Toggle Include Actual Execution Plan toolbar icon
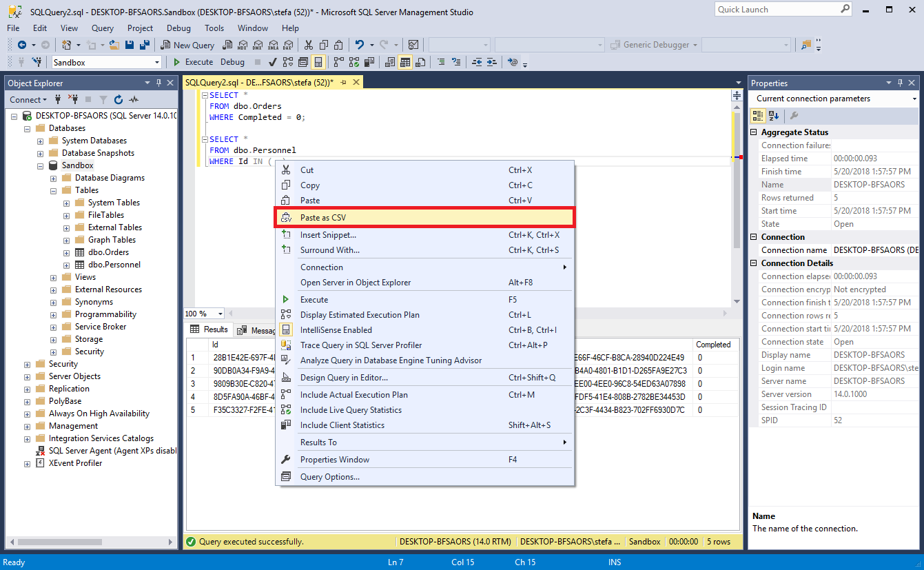 [x=338, y=62]
